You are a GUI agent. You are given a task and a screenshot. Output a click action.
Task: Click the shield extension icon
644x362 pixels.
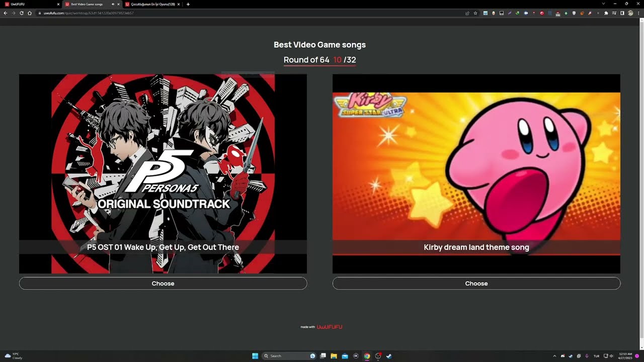574,13
